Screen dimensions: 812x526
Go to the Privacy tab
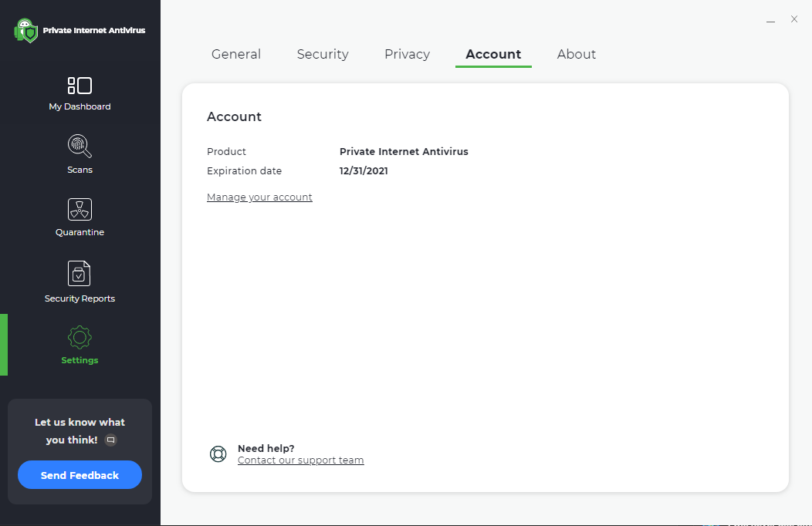pos(407,54)
